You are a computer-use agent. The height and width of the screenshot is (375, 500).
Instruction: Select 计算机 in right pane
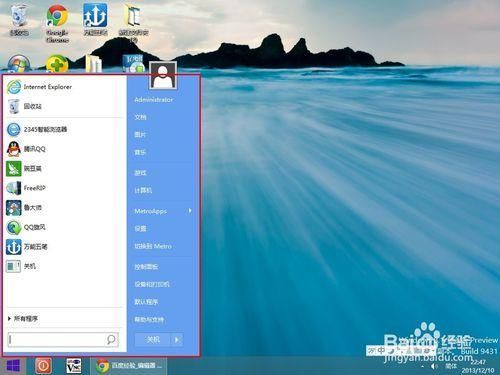143,190
